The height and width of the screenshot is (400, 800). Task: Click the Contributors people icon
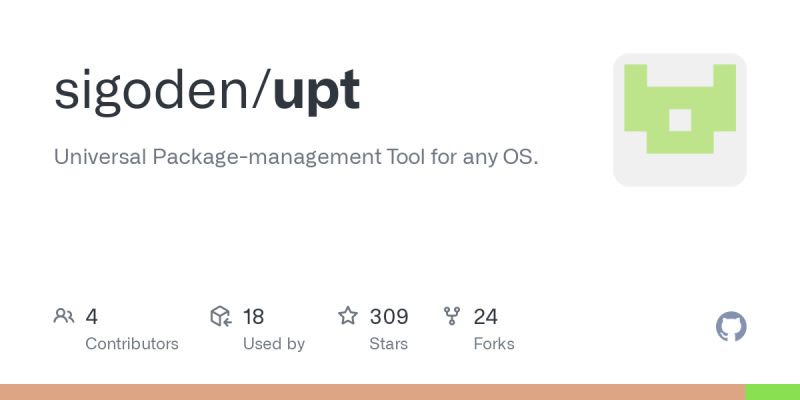click(x=64, y=317)
